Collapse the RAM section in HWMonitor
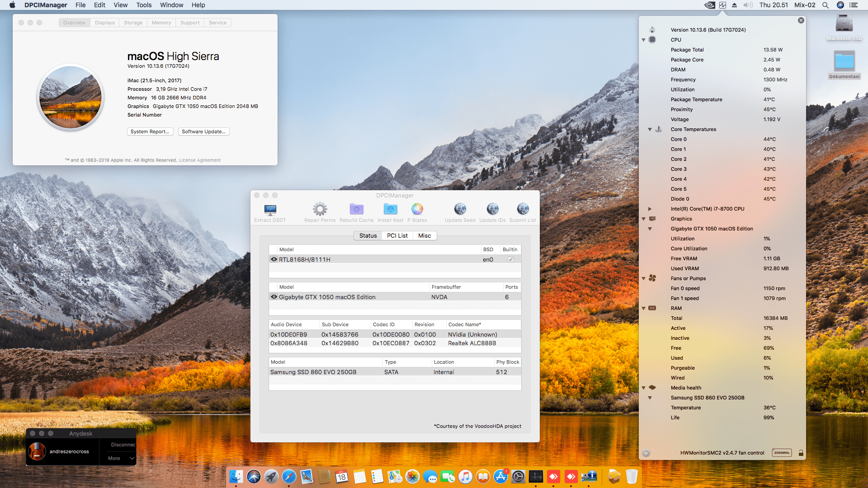Screen dimensions: 868x488 point(643,308)
